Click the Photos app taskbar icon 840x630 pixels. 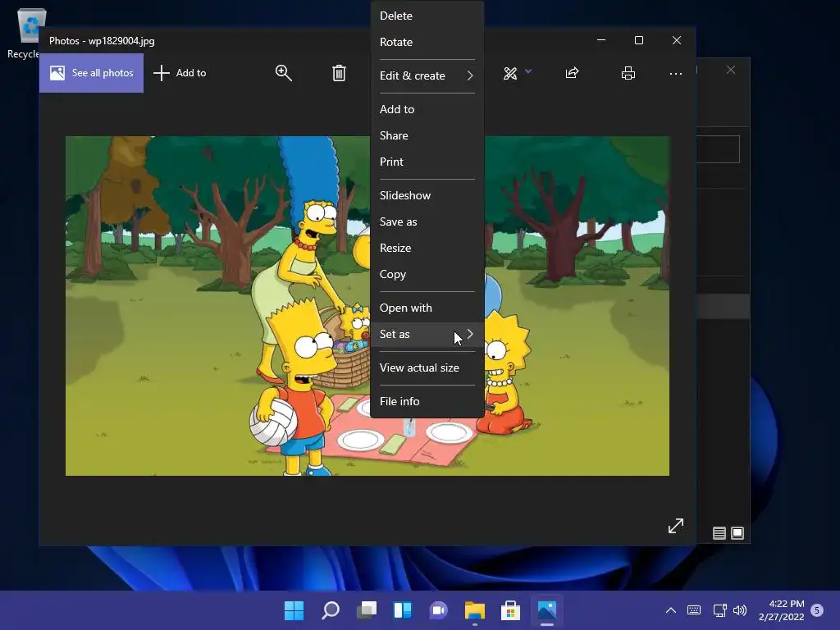point(547,610)
